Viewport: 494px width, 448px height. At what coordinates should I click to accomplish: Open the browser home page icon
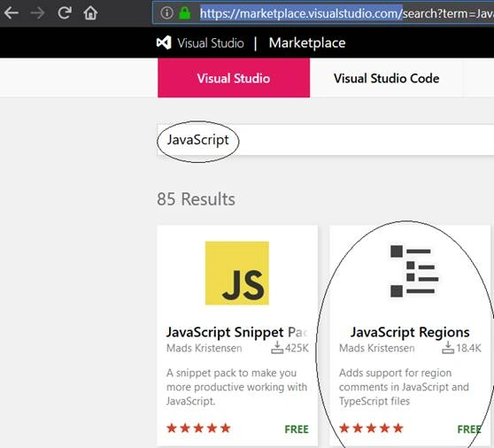pos(90,13)
